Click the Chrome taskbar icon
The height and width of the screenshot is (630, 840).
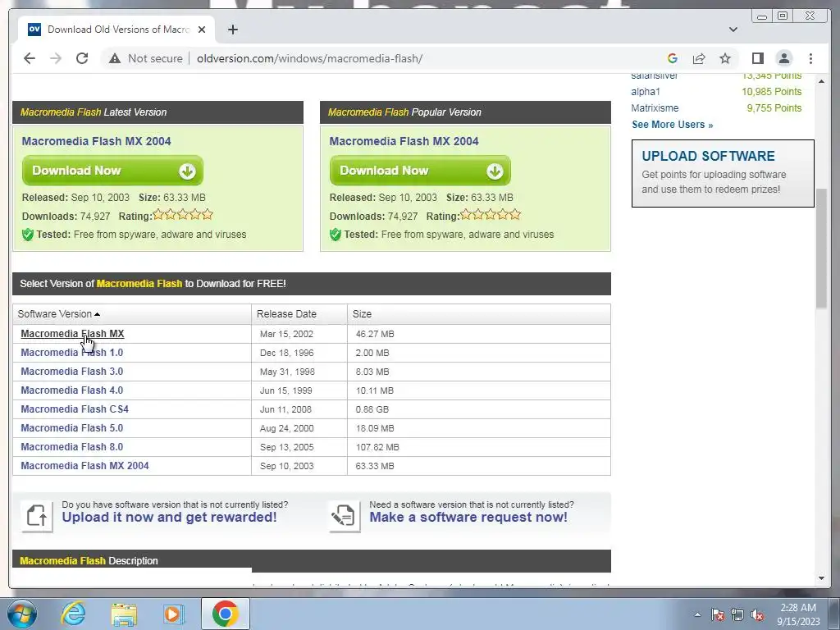tap(225, 614)
